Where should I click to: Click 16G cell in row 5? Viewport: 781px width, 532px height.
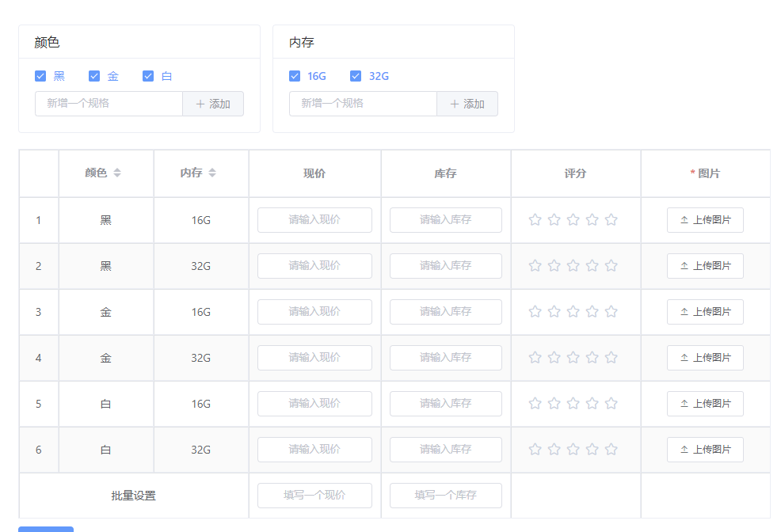point(201,404)
